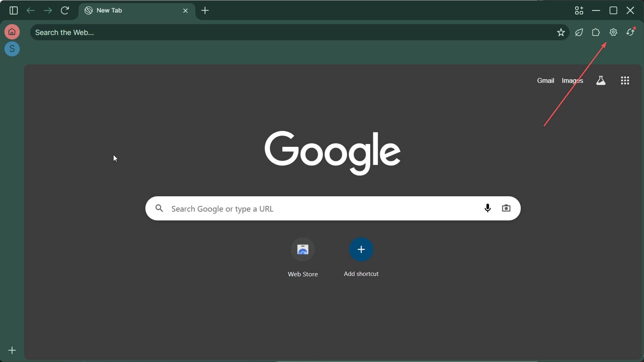
Task: Click the red home icon in sidebar
Action: pos(12,32)
